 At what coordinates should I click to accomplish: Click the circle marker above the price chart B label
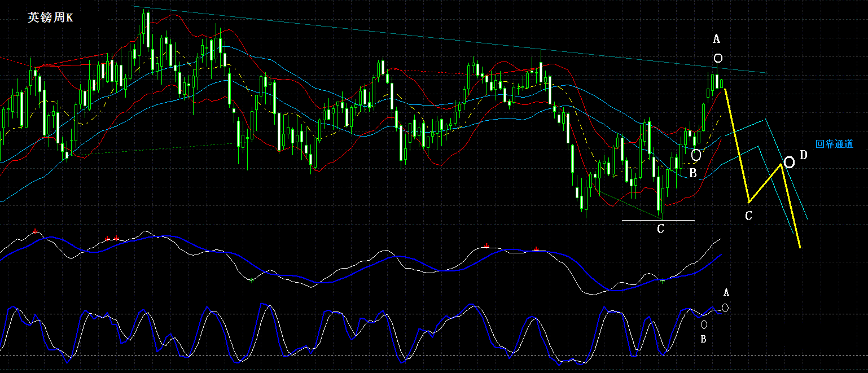pos(696,154)
